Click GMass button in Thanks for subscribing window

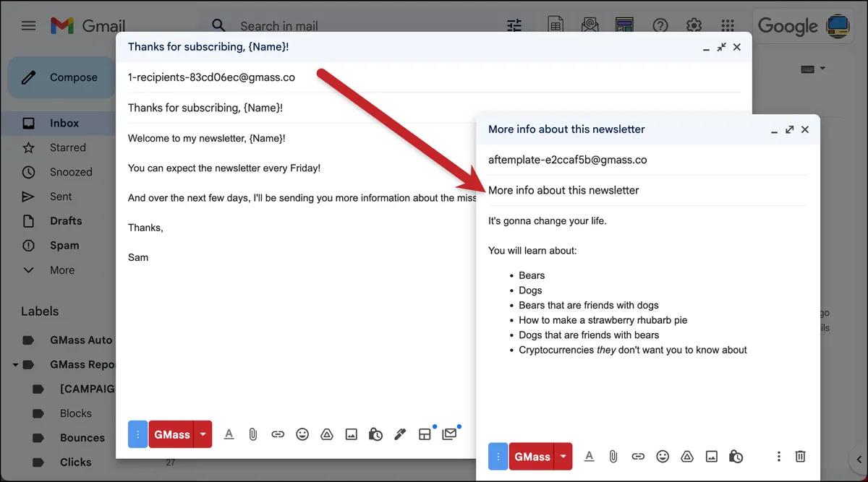[171, 434]
